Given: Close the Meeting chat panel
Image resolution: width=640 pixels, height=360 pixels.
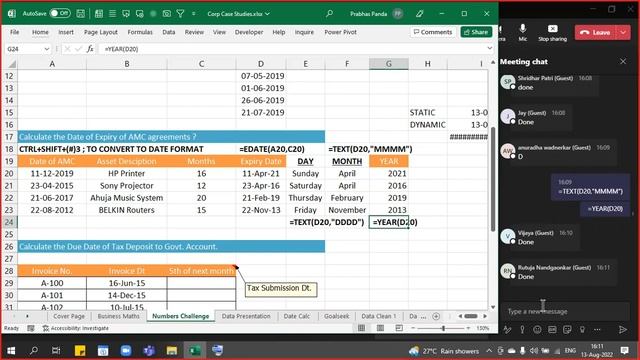Looking at the screenshot, I should 623,62.
